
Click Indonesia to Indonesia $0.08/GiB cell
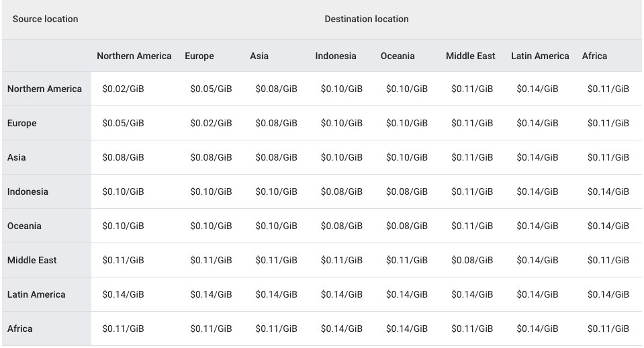341,191
